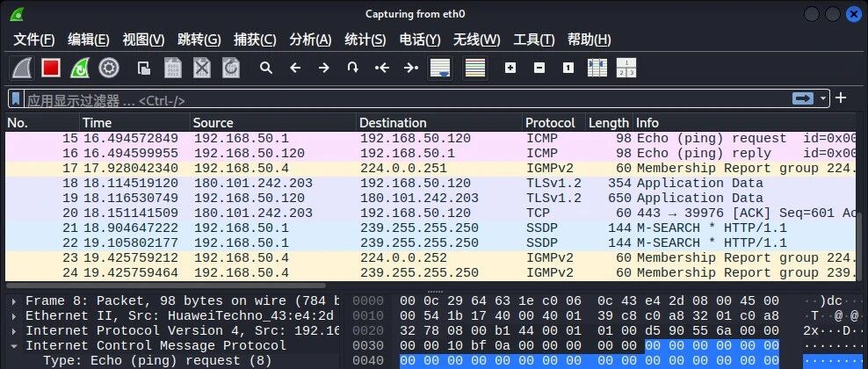868x369 pixels.
Task: Find a packet with magnifier icon
Action: pos(266,68)
